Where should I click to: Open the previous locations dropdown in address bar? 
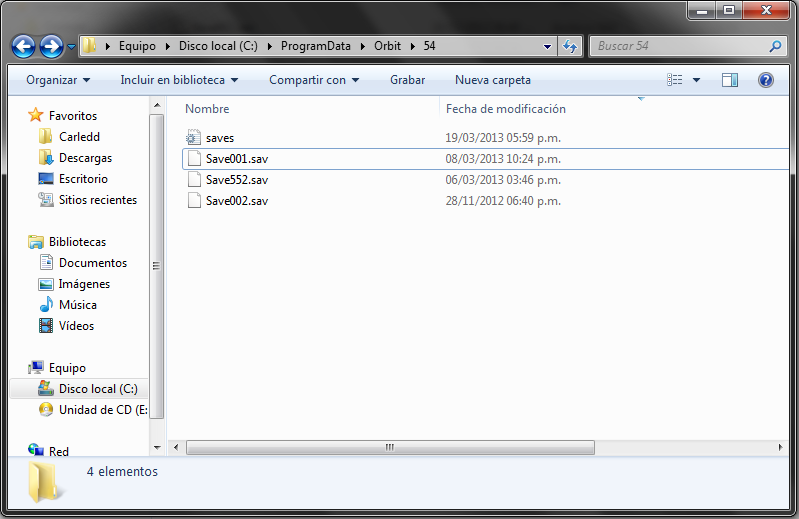[547, 46]
